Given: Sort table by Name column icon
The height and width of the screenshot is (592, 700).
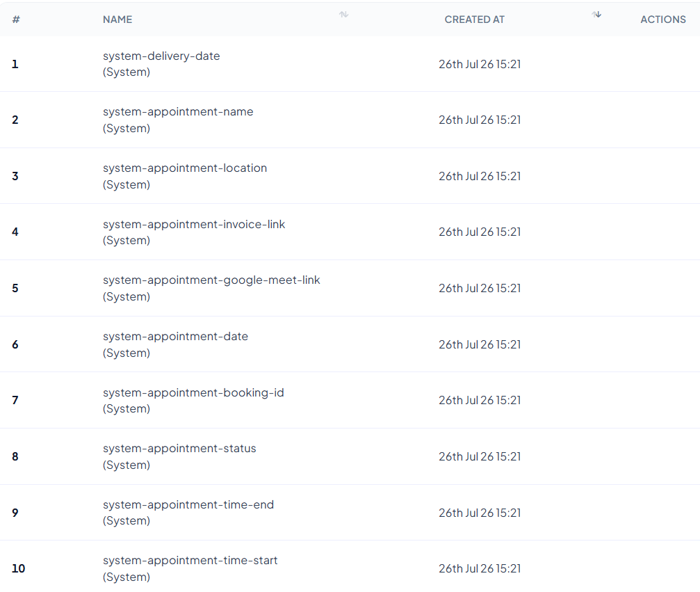Looking at the screenshot, I should (343, 15).
